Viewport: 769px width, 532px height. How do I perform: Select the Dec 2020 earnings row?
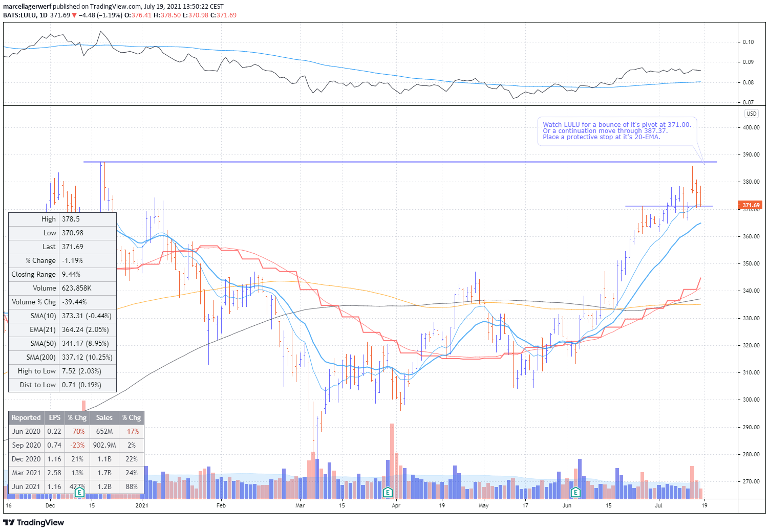[x=76, y=459]
